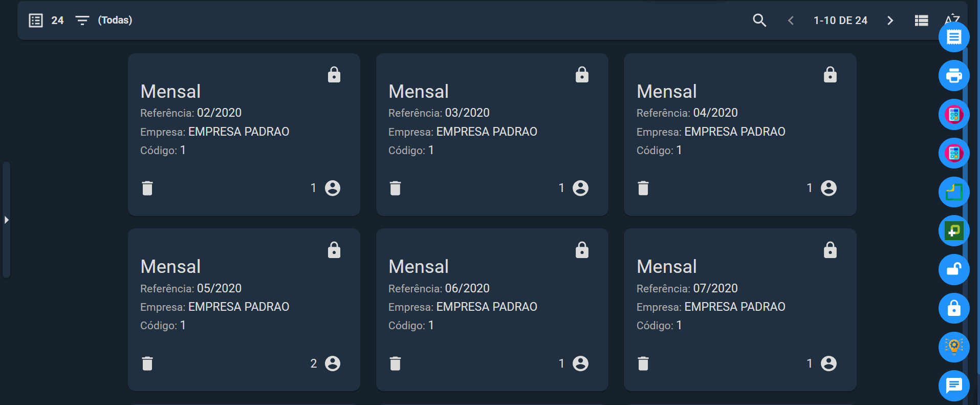Go to next page of results
This screenshot has height=405, width=980.
[x=890, y=20]
